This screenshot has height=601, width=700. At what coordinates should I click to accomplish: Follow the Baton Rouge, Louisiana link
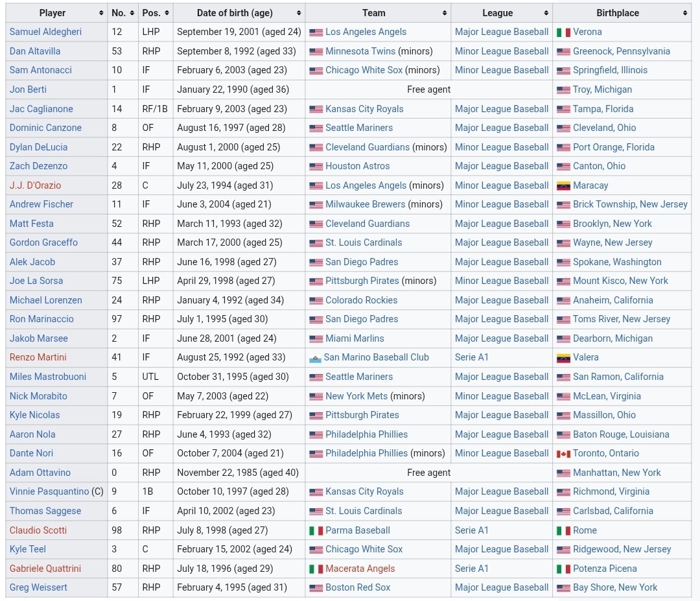coord(621,434)
